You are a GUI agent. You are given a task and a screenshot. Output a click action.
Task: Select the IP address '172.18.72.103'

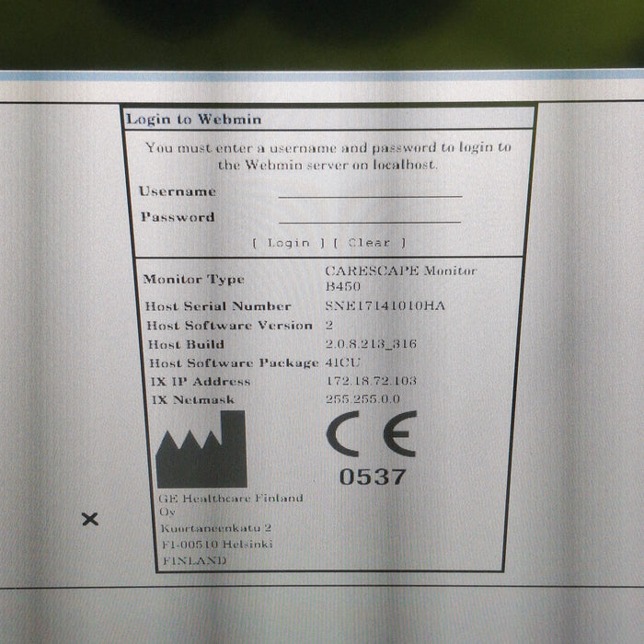371,381
